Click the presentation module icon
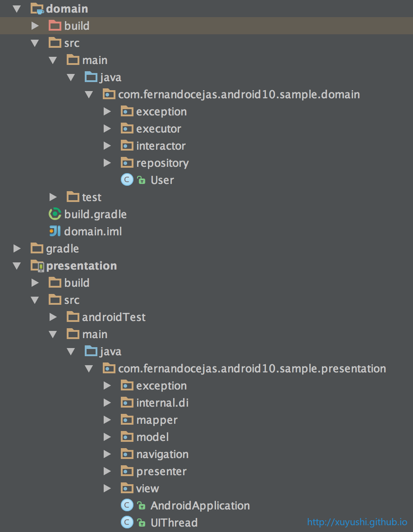Screen dimensions: 413x532 point(37,266)
